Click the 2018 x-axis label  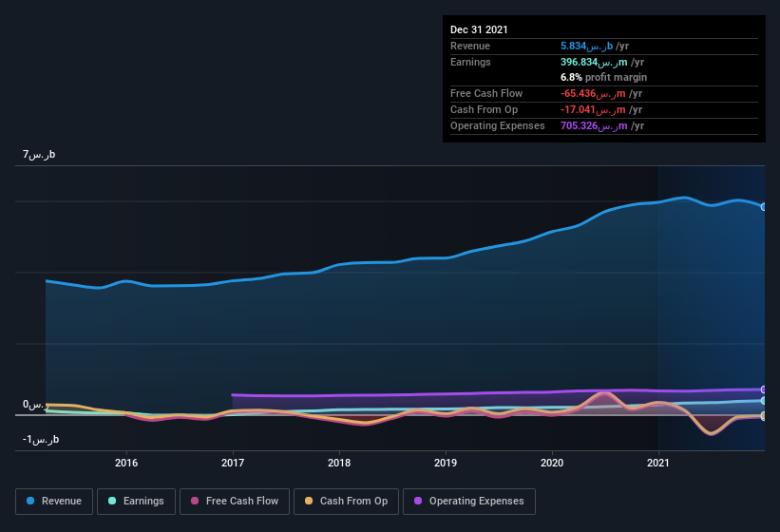(339, 463)
